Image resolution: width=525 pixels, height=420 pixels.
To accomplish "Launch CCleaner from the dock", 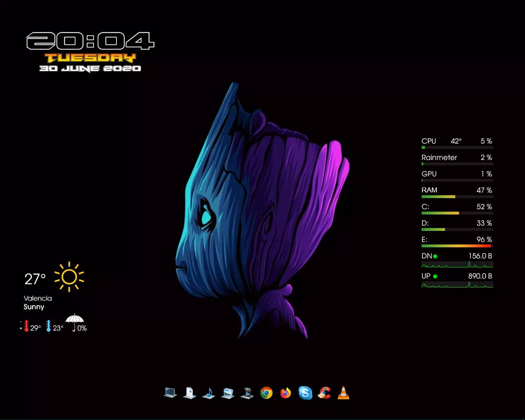I will click(324, 393).
